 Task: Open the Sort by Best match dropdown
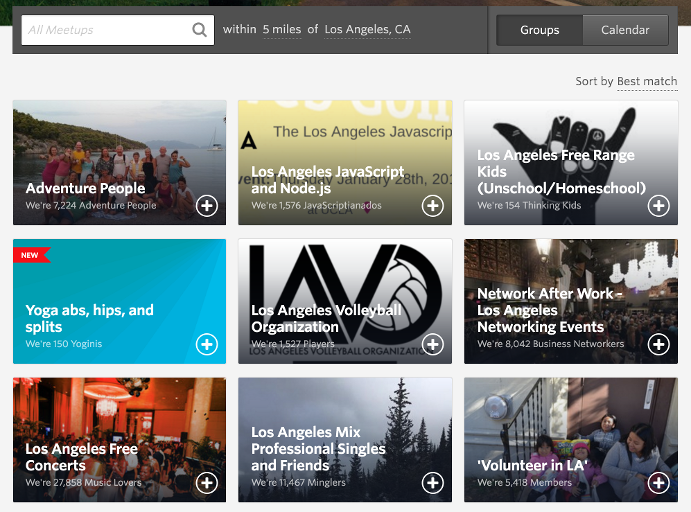click(x=647, y=82)
